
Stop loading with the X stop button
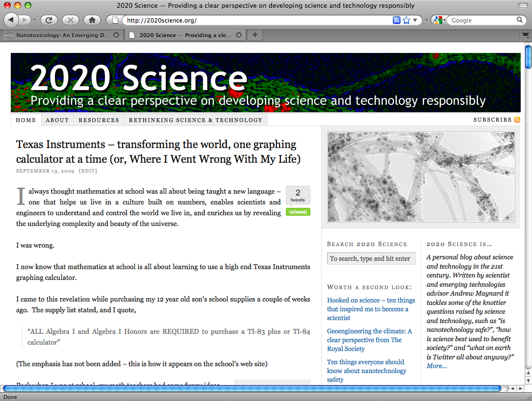click(x=71, y=20)
